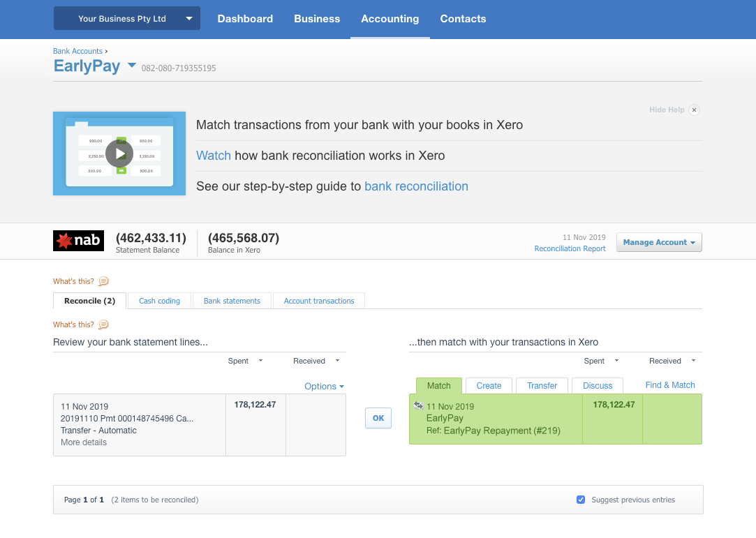756x538 pixels.
Task: Open the Find & Match link
Action: 670,385
